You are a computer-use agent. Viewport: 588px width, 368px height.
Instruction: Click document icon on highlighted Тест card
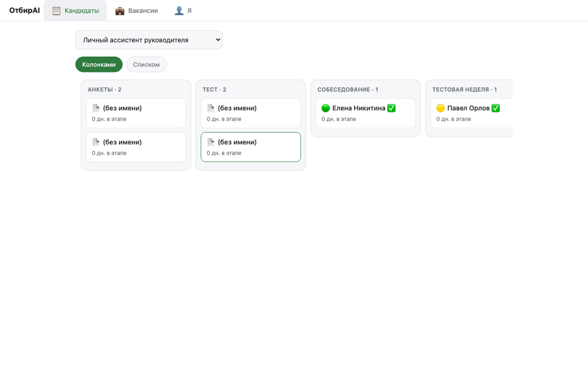pyautogui.click(x=211, y=142)
